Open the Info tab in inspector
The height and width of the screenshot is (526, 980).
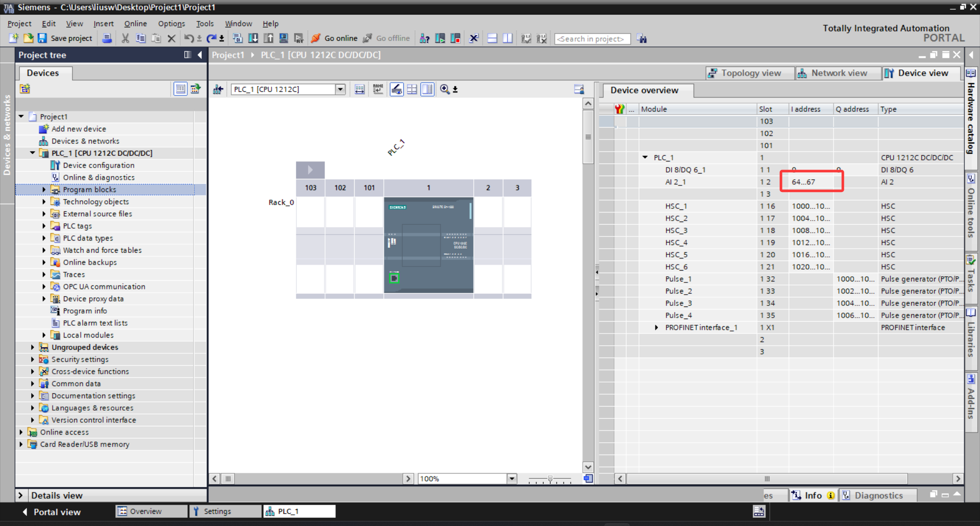tap(813, 495)
